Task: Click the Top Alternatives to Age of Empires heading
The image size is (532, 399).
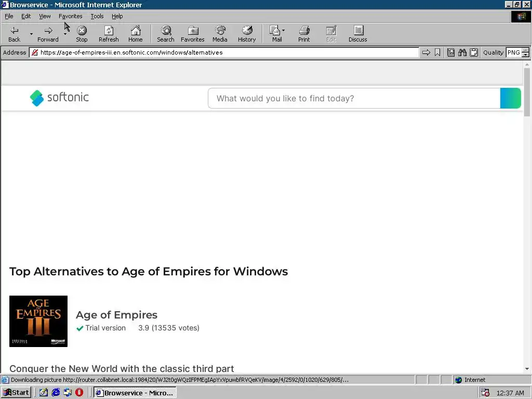Action: (149, 271)
